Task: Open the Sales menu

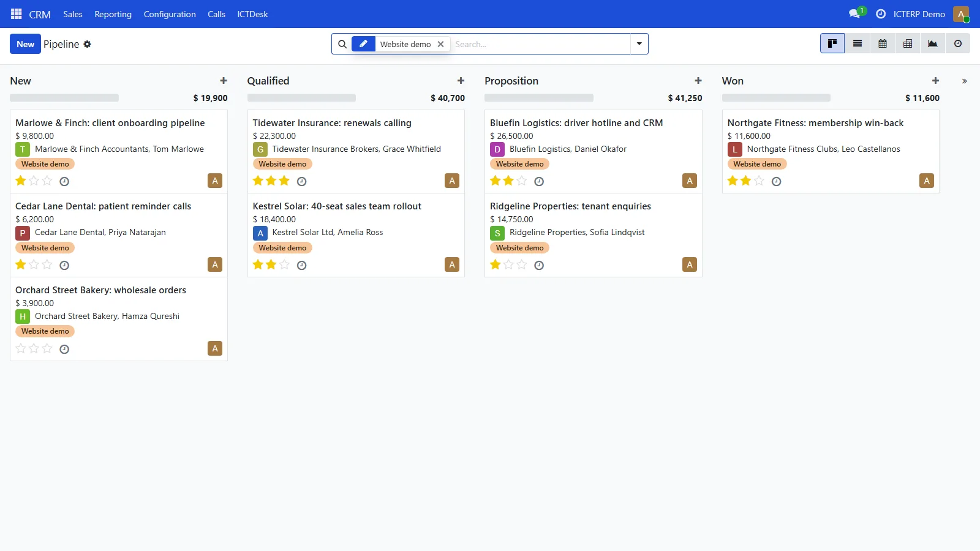Action: [72, 14]
